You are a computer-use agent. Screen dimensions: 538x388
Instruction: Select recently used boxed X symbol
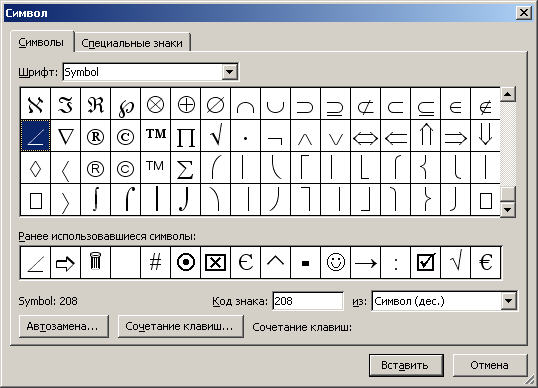[x=215, y=262]
